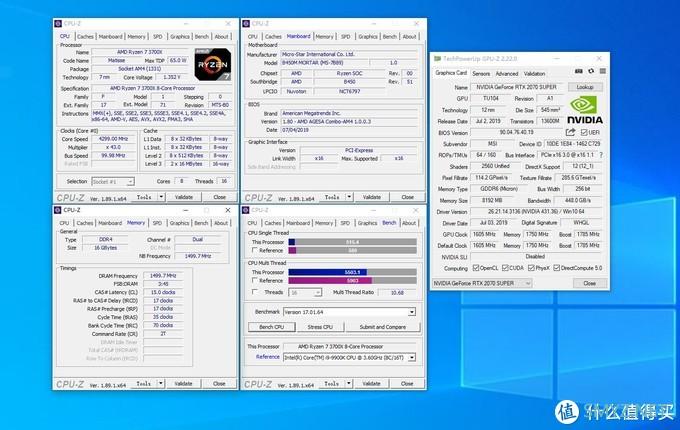The height and width of the screenshot is (430, 680).
Task: Click the TechPowerUp GPU-Z title bar icon
Action: (437, 59)
